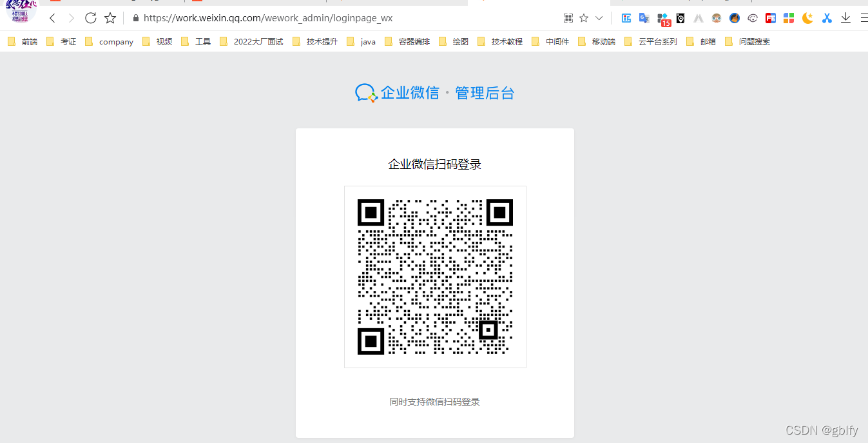The width and height of the screenshot is (868, 443).
Task: Open the 绘图 bookmark folder
Action: [x=454, y=42]
